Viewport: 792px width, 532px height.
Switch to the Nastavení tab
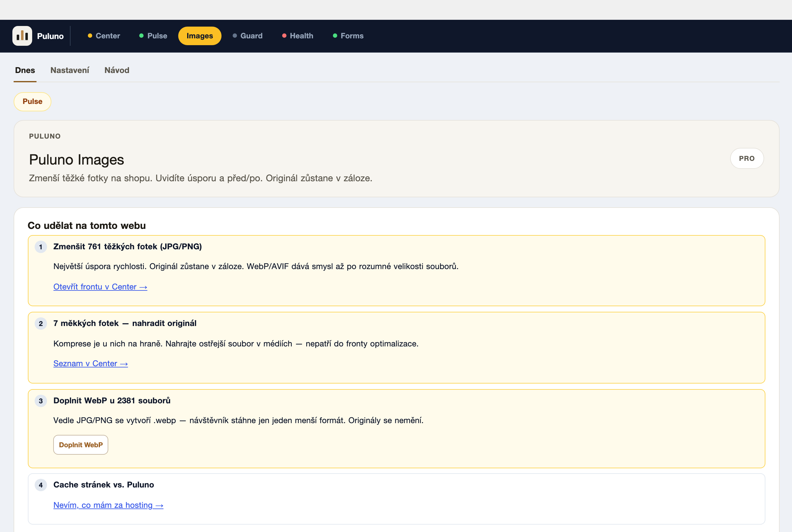click(x=70, y=70)
